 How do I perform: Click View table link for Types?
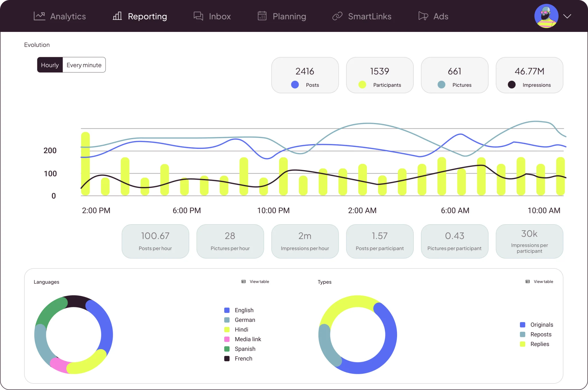click(543, 282)
